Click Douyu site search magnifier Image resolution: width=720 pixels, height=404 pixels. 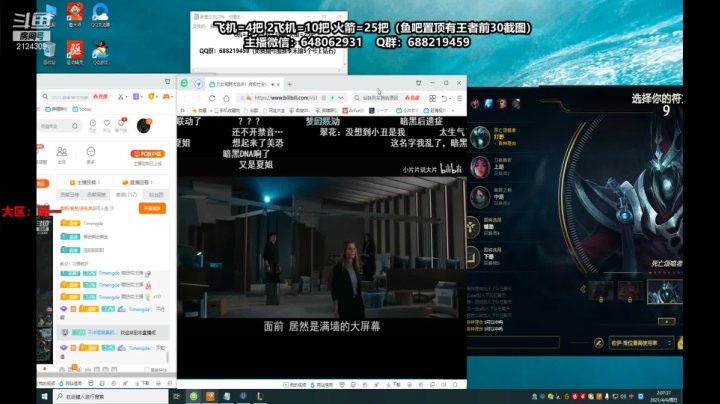point(74,126)
